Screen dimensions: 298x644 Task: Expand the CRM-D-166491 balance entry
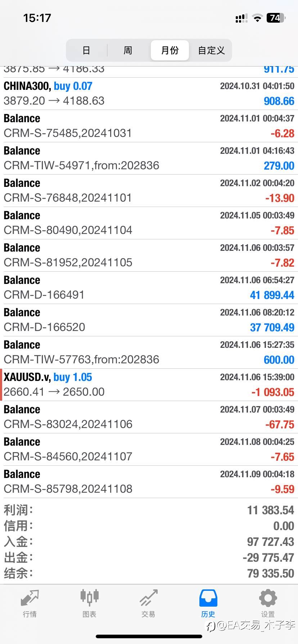point(149,287)
